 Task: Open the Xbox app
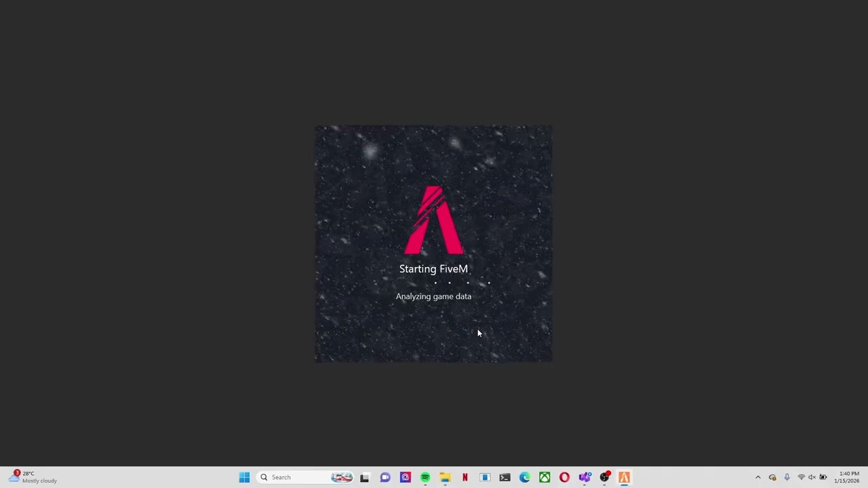coord(545,477)
